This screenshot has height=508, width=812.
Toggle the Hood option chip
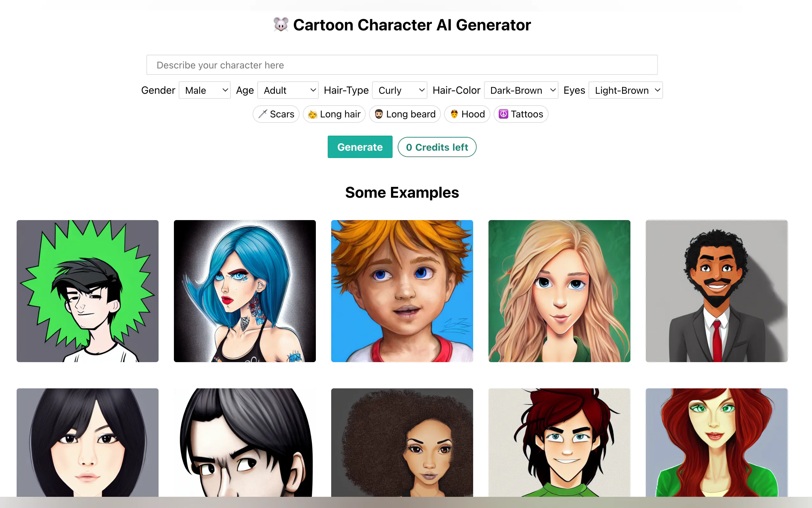click(x=467, y=114)
